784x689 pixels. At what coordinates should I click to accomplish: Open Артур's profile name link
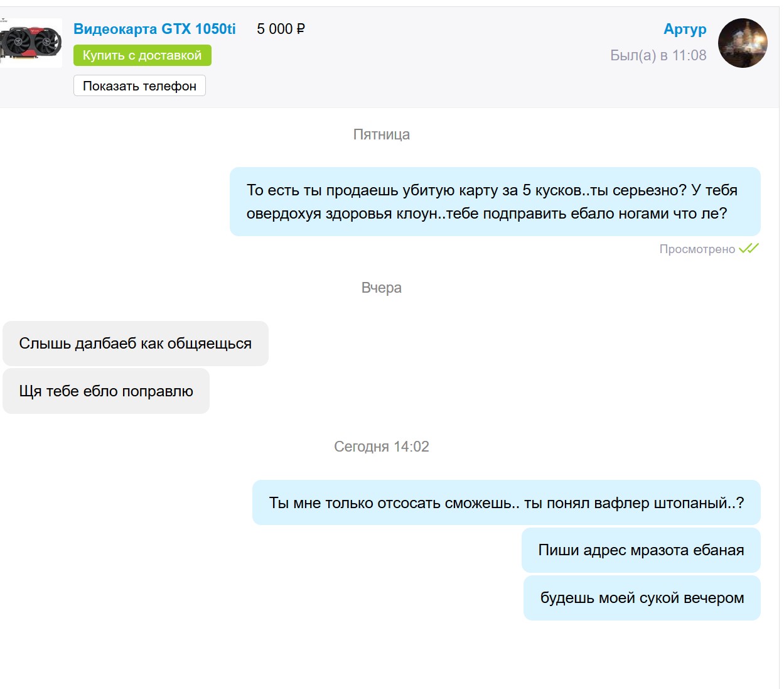(685, 29)
